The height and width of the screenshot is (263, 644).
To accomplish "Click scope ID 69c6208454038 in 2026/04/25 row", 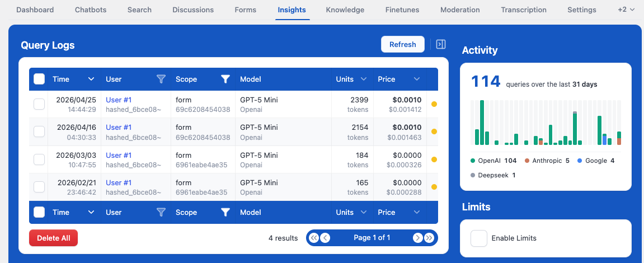I will click(x=203, y=110).
